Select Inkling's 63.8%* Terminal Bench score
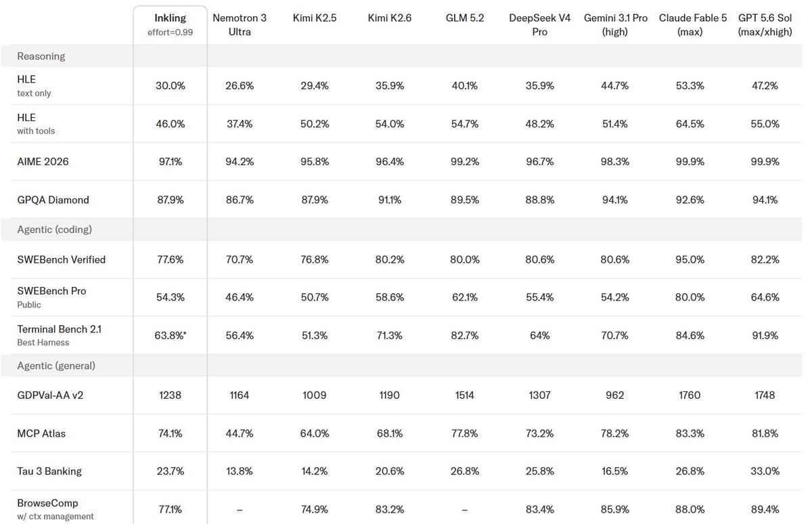 click(x=170, y=335)
